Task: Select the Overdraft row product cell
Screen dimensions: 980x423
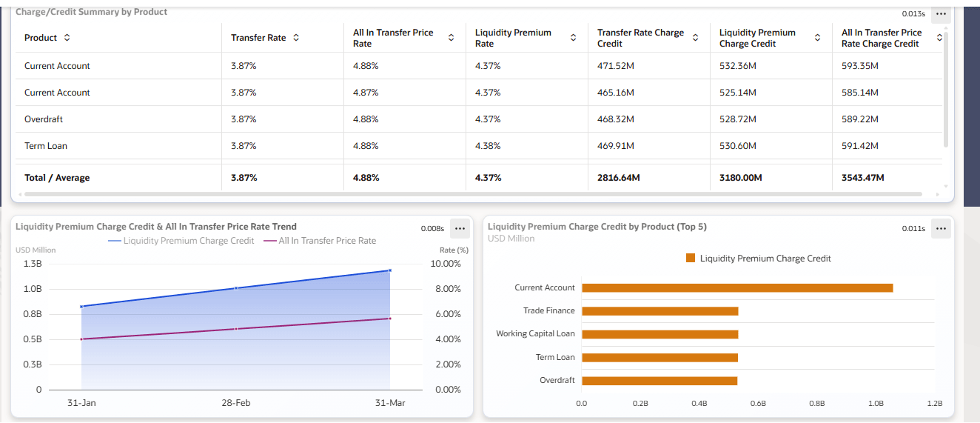Action: tap(118, 119)
